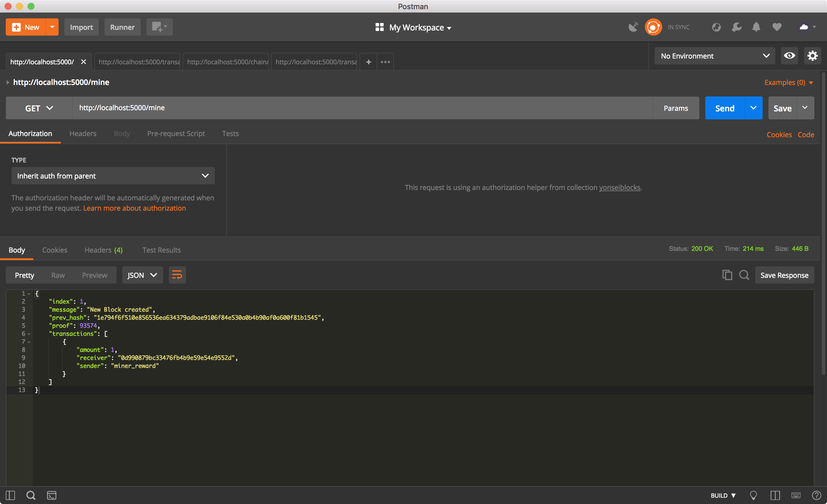Open the Code link
The image size is (827, 504).
tap(806, 135)
